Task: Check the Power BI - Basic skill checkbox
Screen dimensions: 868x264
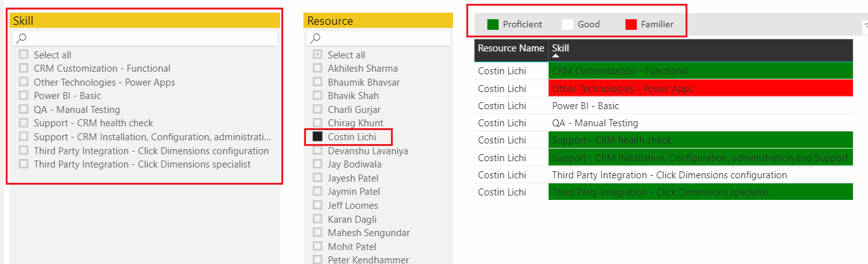Action: point(23,96)
